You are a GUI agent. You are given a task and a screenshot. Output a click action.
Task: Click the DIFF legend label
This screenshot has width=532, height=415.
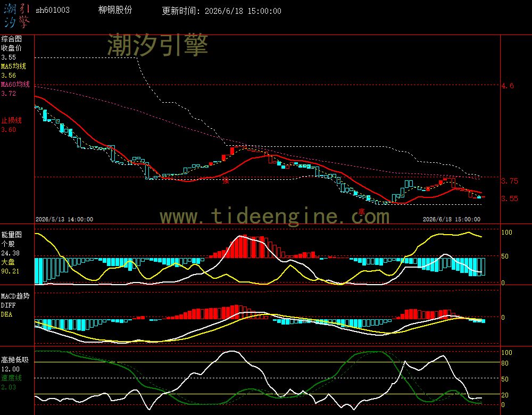tap(8, 305)
